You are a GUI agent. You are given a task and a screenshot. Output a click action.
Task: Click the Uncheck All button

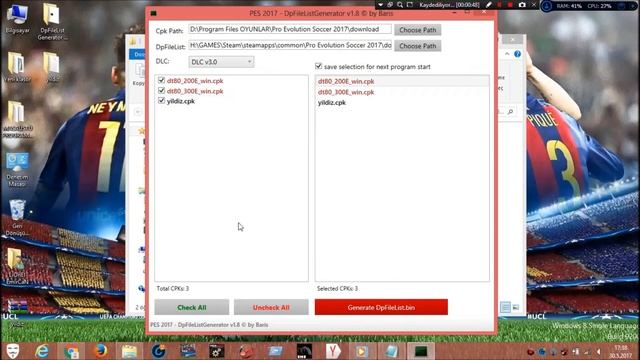point(271,307)
